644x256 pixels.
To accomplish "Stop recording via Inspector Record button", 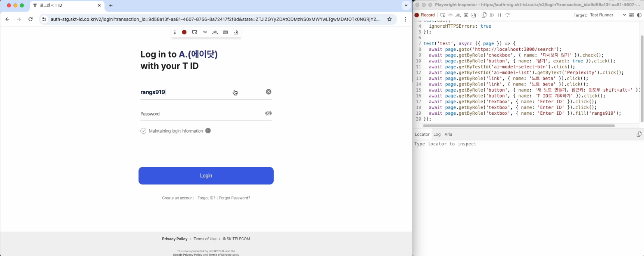I will (425, 15).
